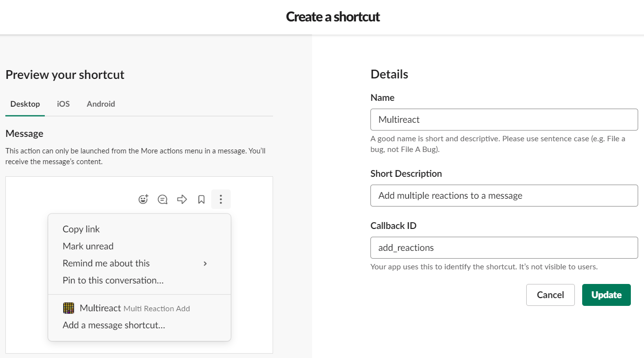The width and height of the screenshot is (644, 358).
Task: Click the Callback ID helper text
Action: tap(484, 267)
